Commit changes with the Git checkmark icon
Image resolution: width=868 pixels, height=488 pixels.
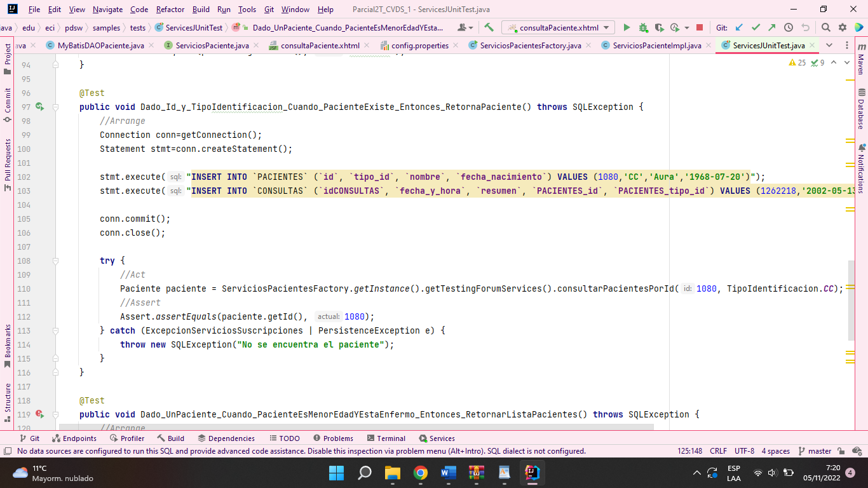coord(756,27)
